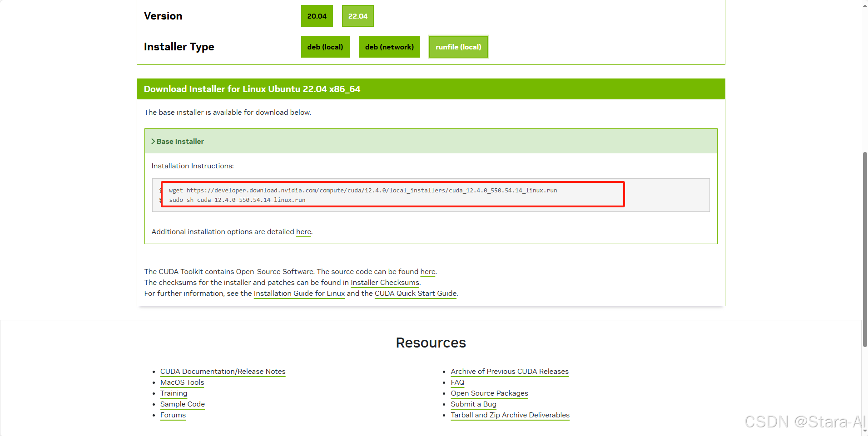Viewport: 868px width, 436px height.
Task: Open Forums link
Action: tap(173, 415)
